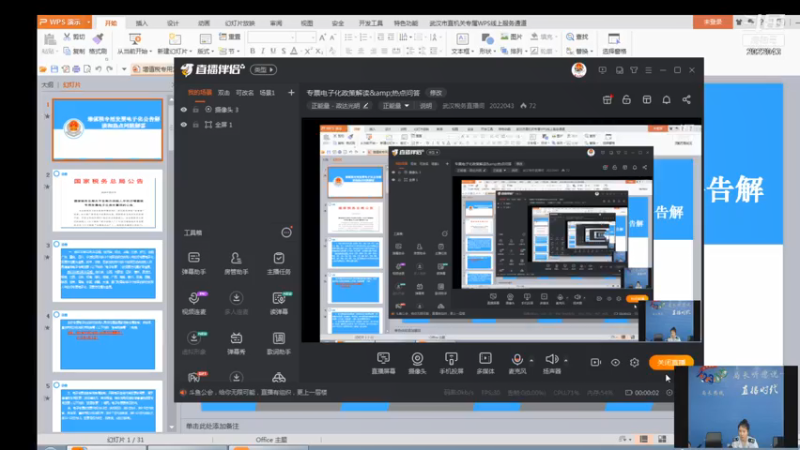Screen dimensions: 800x450
Task: Expand microphone options arrow
Action: point(532,360)
